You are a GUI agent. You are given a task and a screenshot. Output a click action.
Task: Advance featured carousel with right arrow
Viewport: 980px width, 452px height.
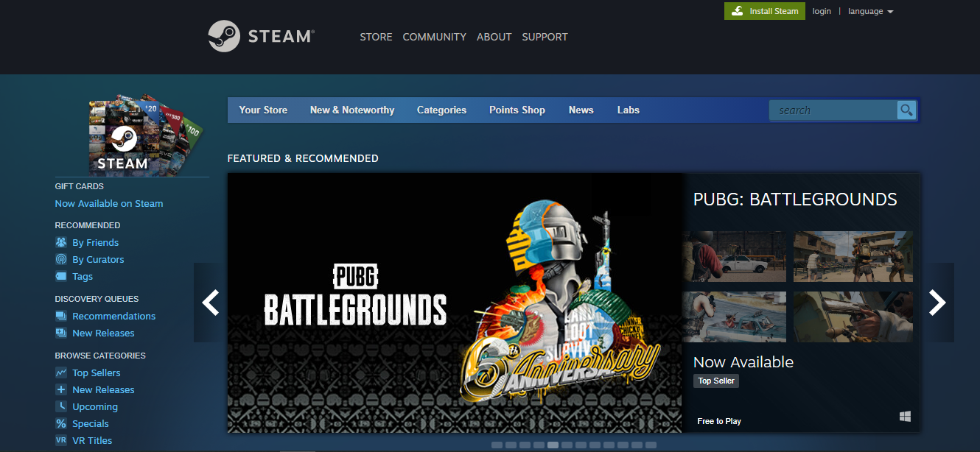pyautogui.click(x=937, y=303)
